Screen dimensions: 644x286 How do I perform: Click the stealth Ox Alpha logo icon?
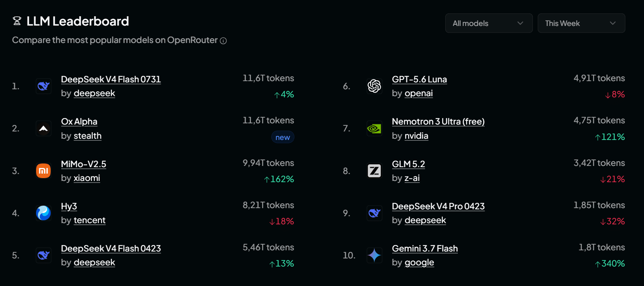43,129
